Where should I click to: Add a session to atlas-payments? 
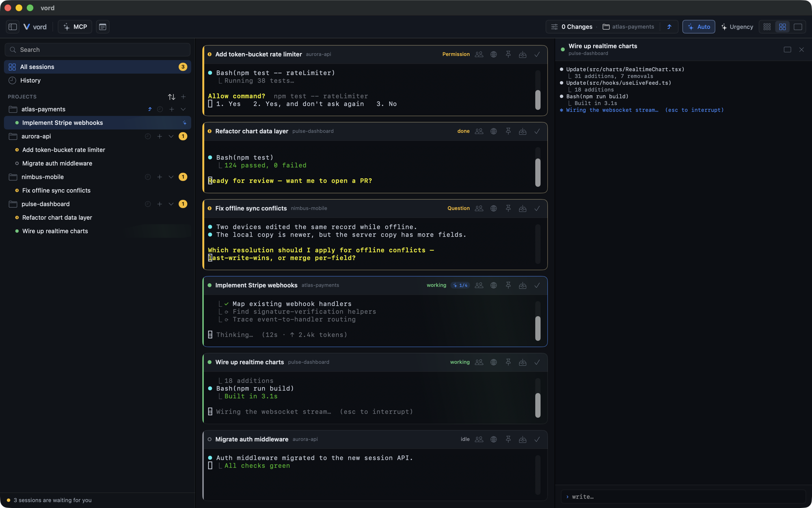tap(172, 109)
